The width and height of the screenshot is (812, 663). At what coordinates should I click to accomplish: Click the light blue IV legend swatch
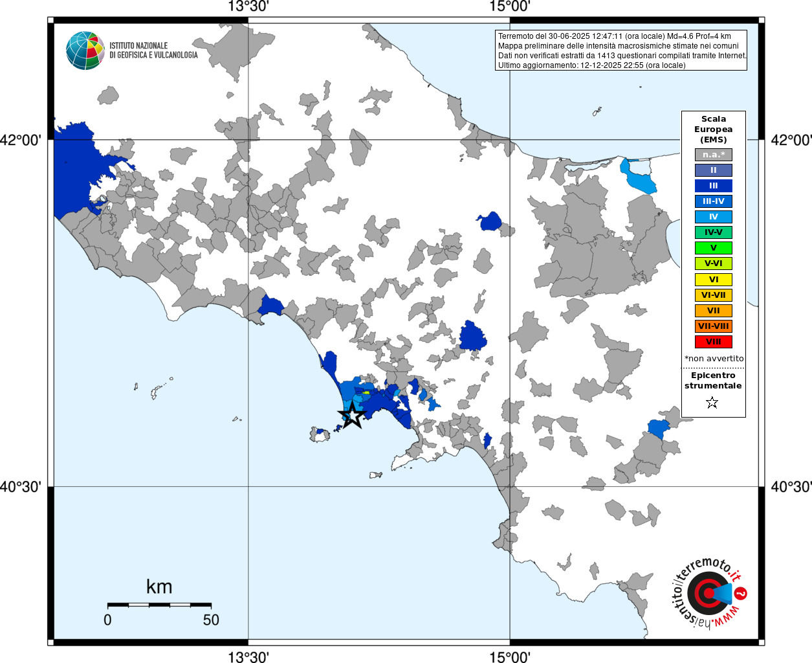(x=713, y=217)
